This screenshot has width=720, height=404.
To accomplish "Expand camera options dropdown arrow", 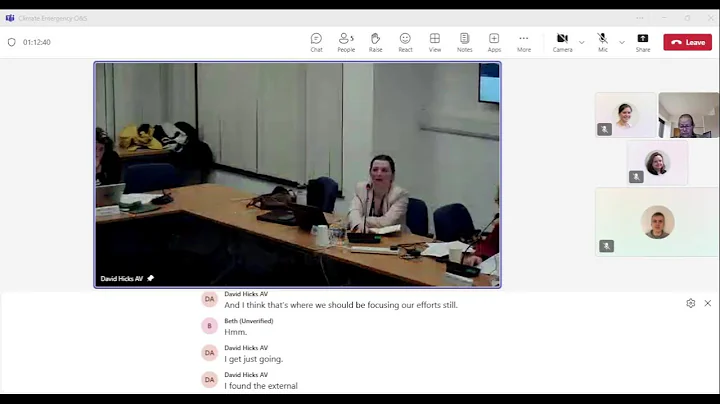I will [x=582, y=42].
